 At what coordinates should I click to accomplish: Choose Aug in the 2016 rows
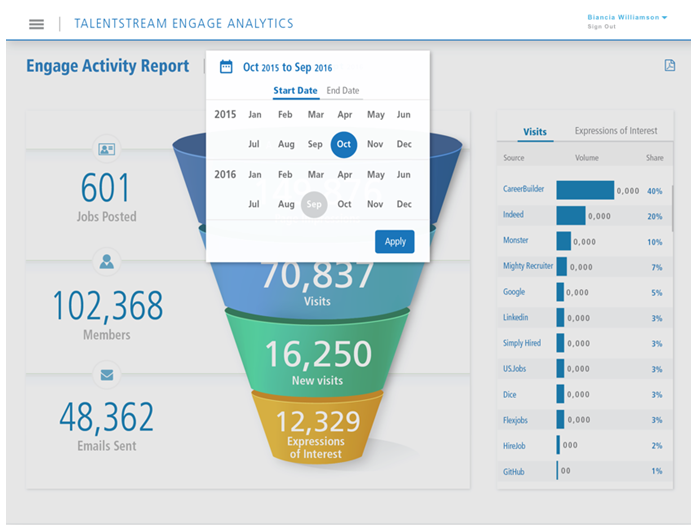coord(286,204)
